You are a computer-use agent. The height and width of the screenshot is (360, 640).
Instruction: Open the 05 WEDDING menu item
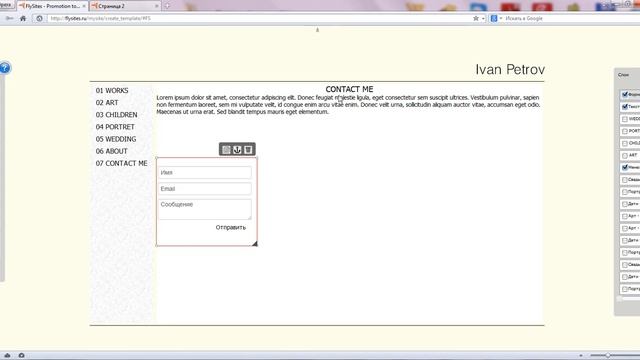click(x=116, y=139)
